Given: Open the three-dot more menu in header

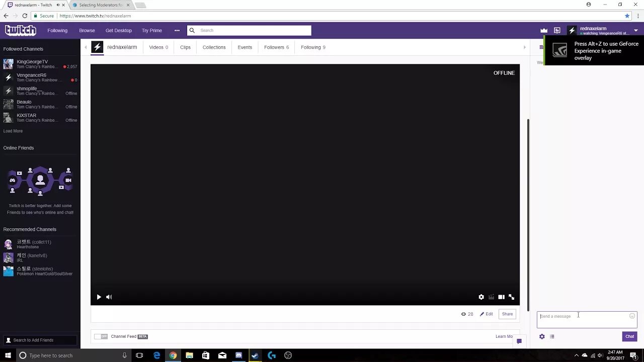Looking at the screenshot, I should click(177, 30).
